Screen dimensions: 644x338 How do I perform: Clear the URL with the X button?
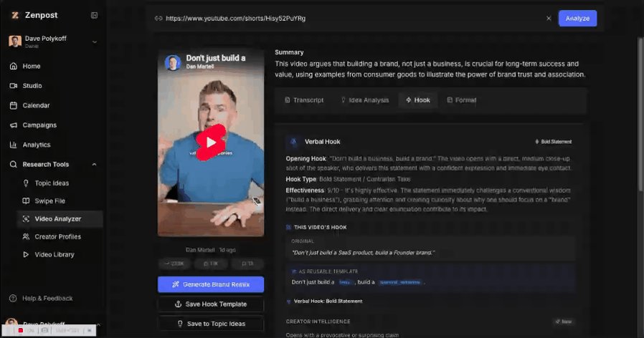549,19
